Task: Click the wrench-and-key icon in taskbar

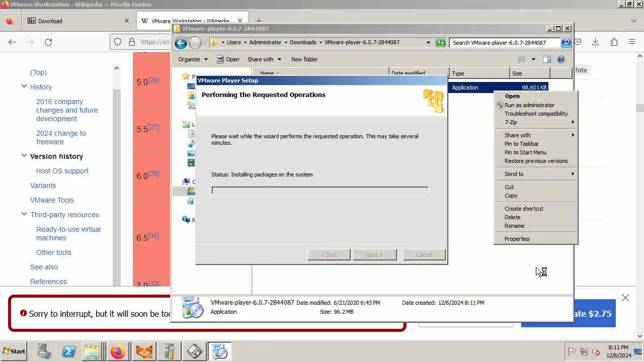Action: (169, 351)
